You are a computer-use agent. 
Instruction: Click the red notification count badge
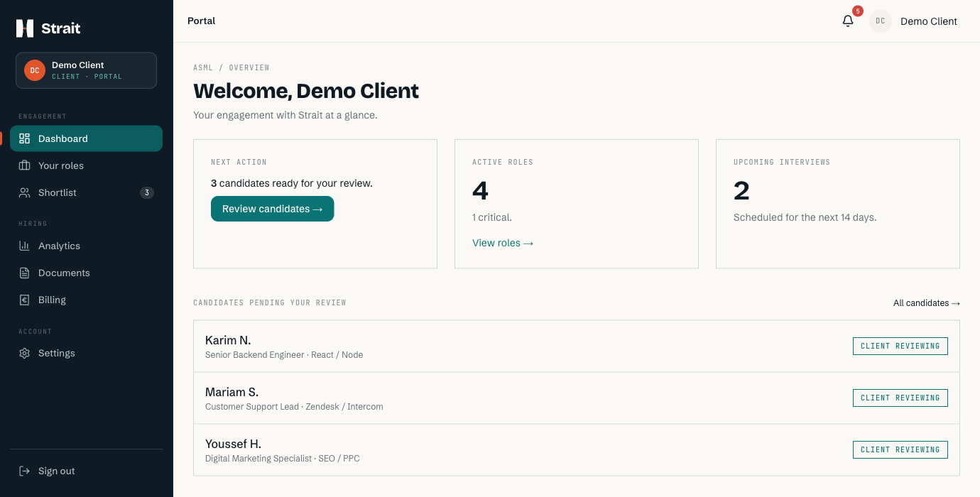click(858, 11)
